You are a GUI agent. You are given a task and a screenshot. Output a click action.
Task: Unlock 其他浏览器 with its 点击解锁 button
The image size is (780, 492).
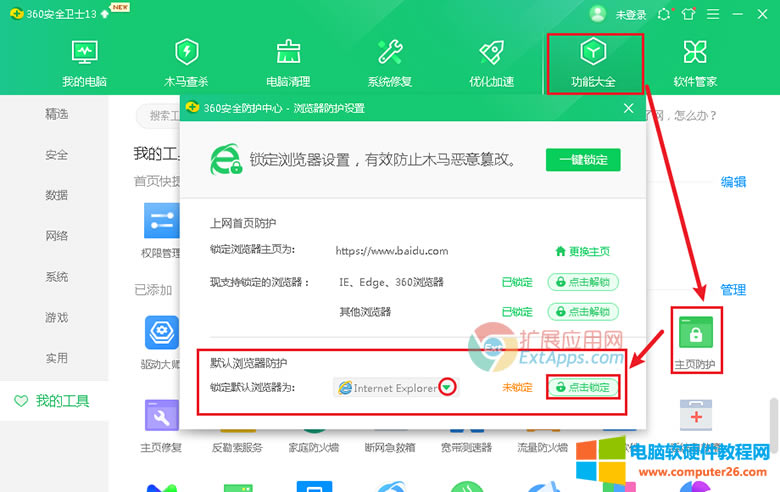pos(583,312)
